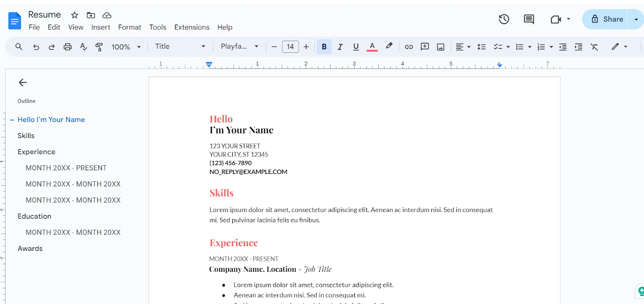Open the Help menu
The width and height of the screenshot is (644, 304).
click(x=225, y=27)
